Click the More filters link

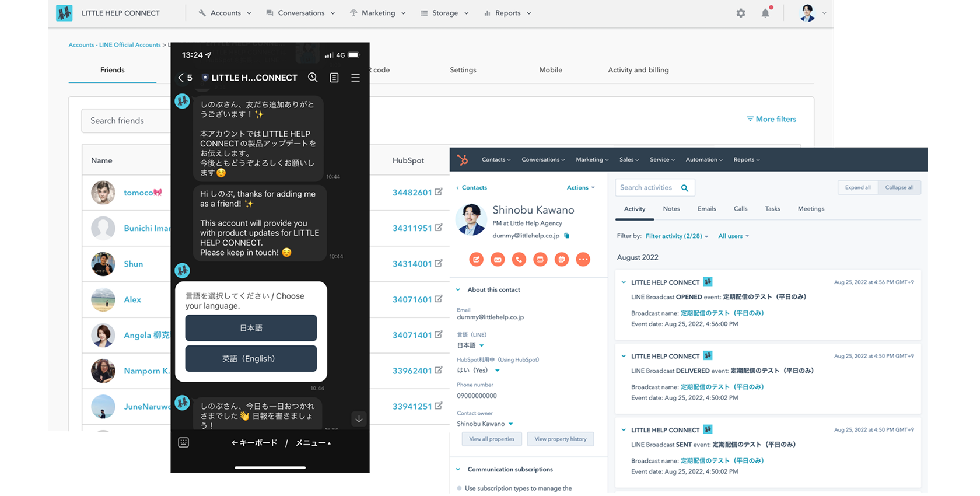click(x=771, y=119)
